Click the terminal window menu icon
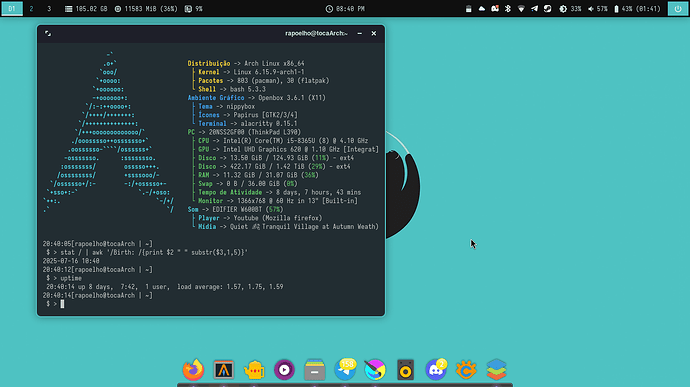The width and height of the screenshot is (690, 387). coord(48,33)
